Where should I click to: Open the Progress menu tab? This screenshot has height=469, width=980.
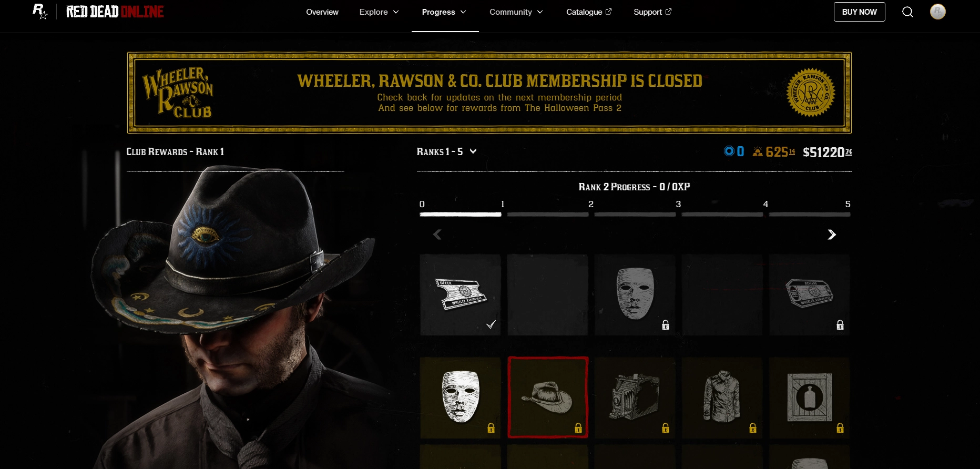pyautogui.click(x=444, y=12)
